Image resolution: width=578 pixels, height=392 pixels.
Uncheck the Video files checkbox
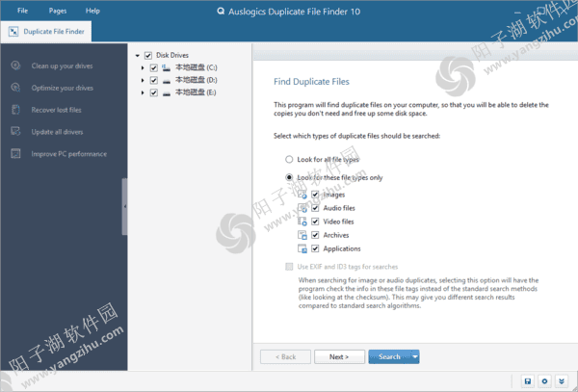tap(315, 222)
